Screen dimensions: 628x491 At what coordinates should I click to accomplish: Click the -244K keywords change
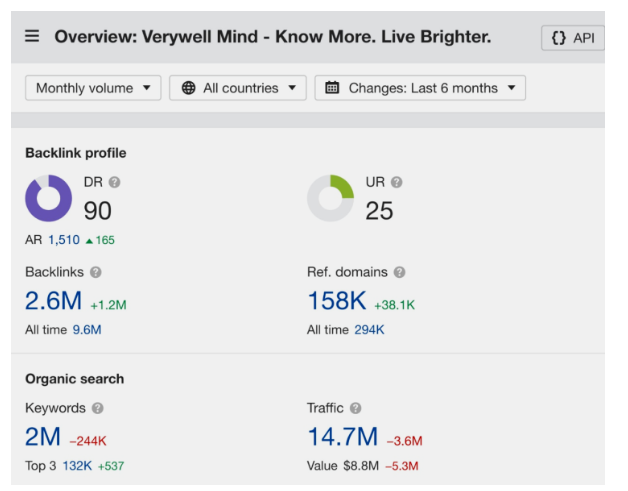pyautogui.click(x=88, y=441)
